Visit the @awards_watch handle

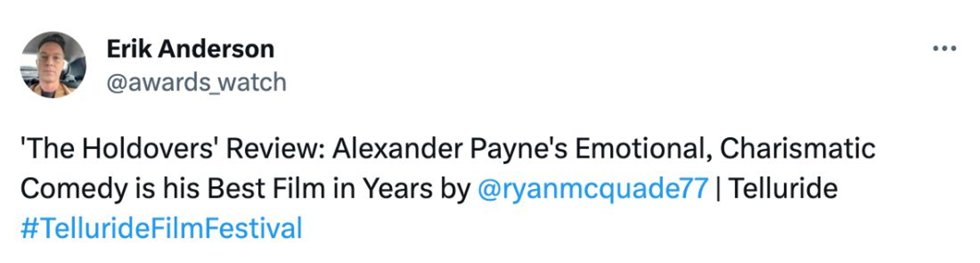tap(196, 82)
